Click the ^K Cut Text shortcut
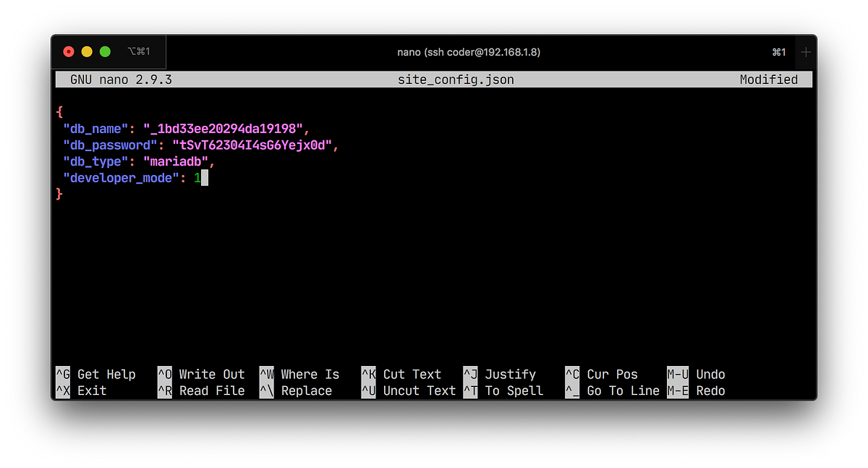This screenshot has height=468, width=868. 401,374
